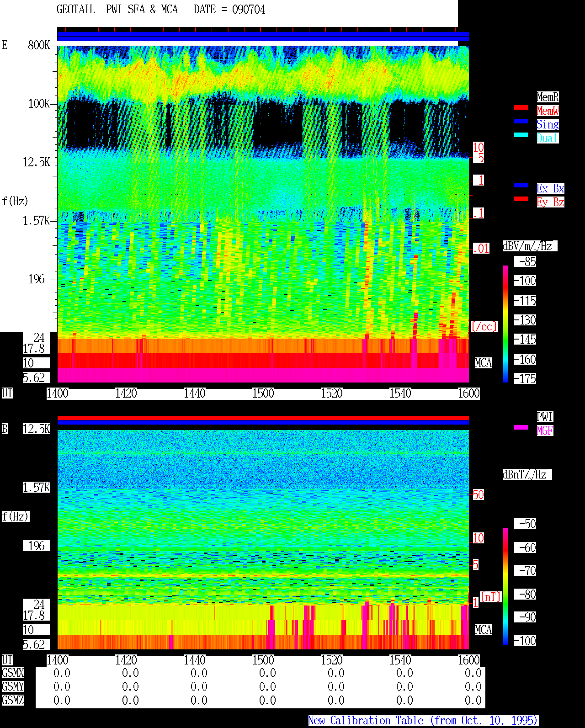The width and height of the screenshot is (585, 728).
Task: Click the magenta MGF legend swatch
Action: point(521,427)
